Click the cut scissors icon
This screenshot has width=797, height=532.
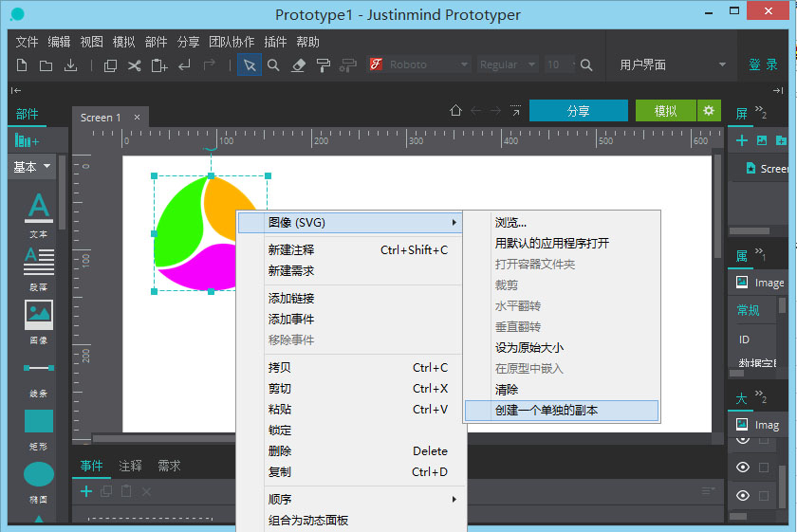click(x=135, y=64)
